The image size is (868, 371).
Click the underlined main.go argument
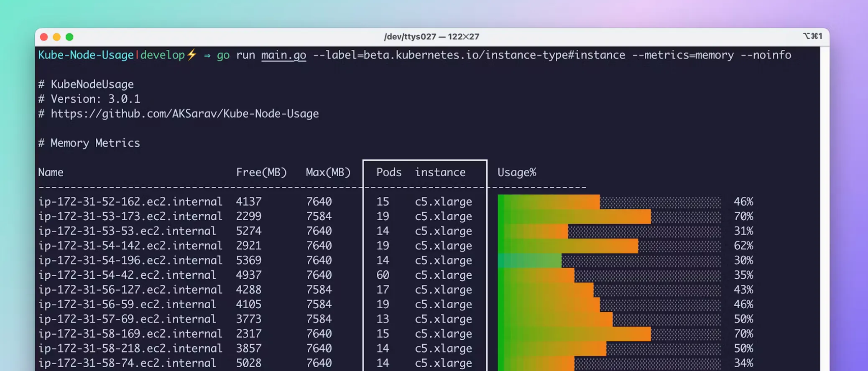click(x=284, y=55)
